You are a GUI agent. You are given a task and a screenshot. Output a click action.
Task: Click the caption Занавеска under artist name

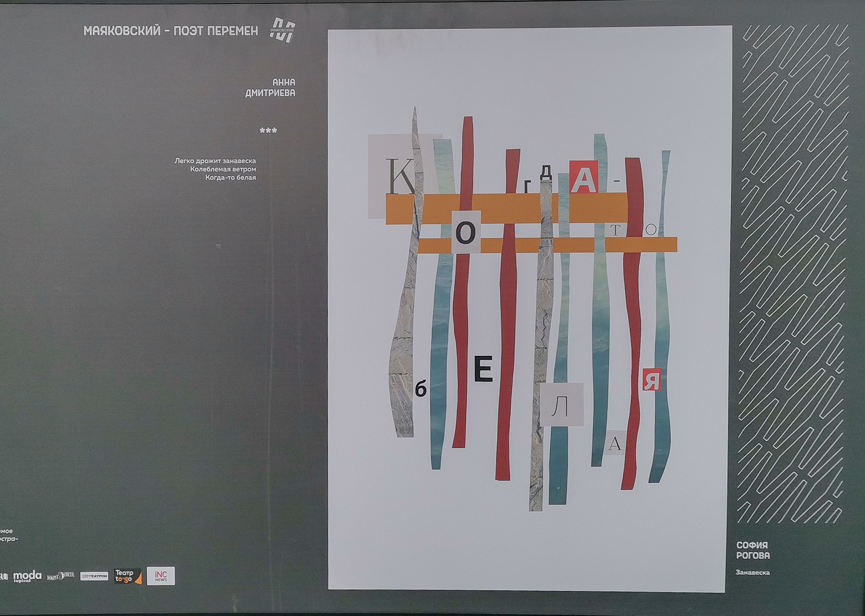(x=752, y=573)
